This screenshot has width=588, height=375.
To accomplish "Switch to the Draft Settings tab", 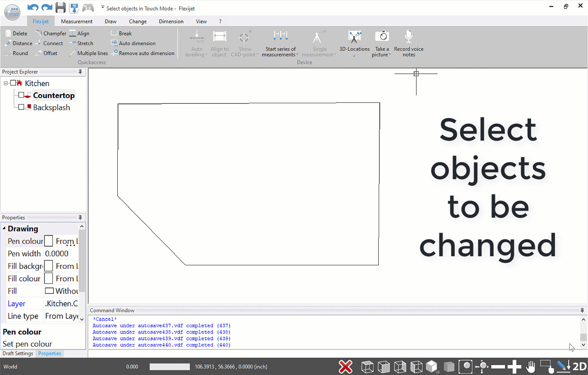I will pyautogui.click(x=18, y=353).
